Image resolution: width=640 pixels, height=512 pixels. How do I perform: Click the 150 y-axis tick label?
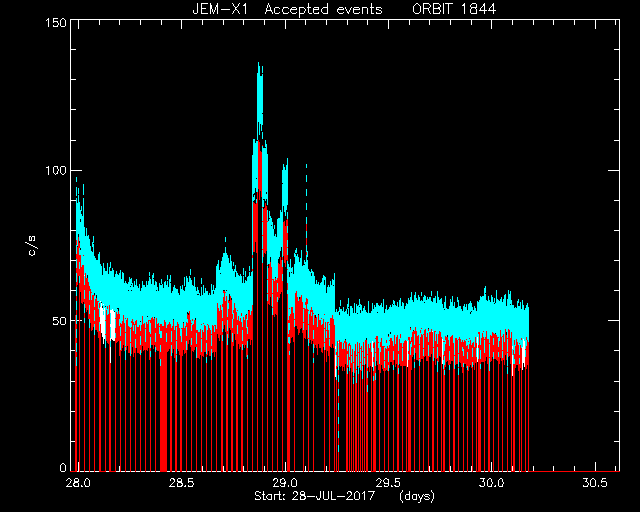56,22
